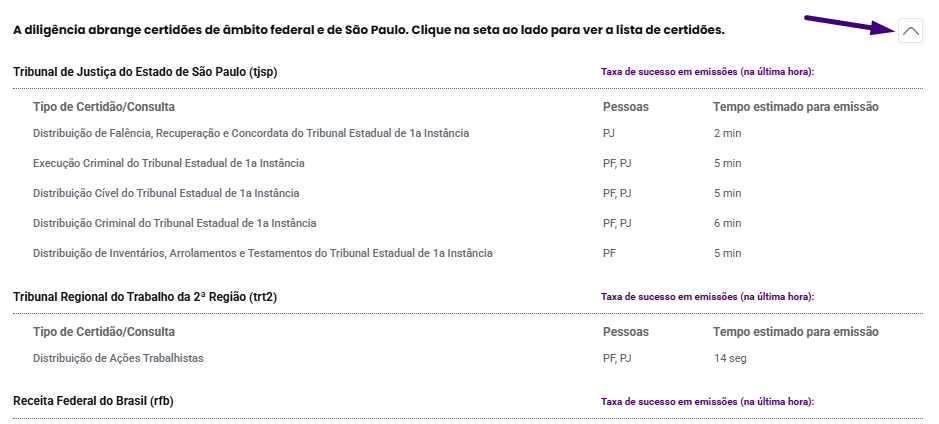Select Distribuição de Inventários, Arrolamentos e Testamentos row

(x=468, y=253)
